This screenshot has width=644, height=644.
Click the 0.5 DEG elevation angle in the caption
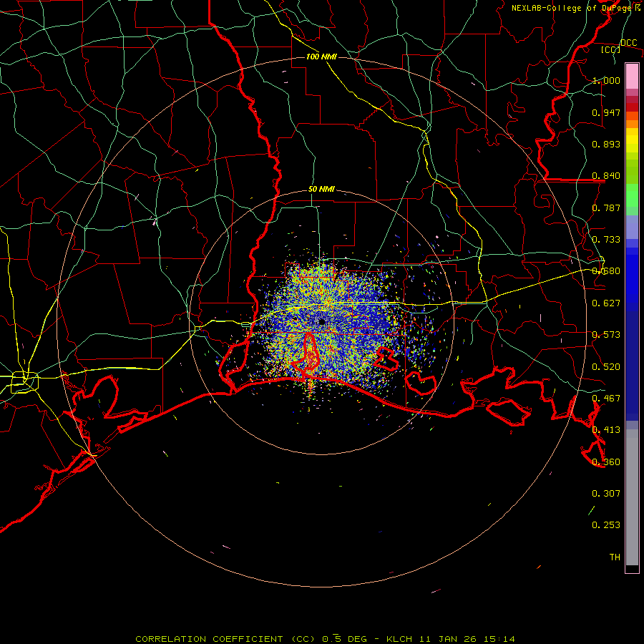click(x=344, y=639)
